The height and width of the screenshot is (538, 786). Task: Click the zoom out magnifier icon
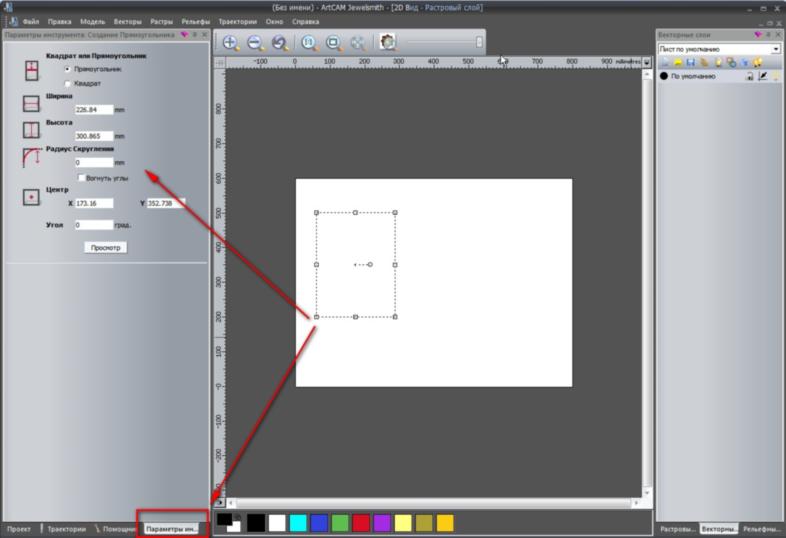pos(256,43)
